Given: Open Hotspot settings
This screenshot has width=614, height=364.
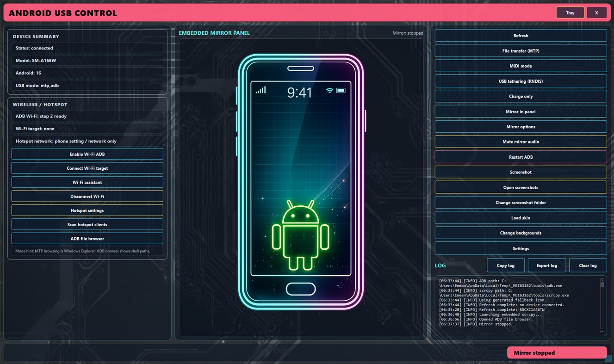Looking at the screenshot, I should click(x=87, y=210).
